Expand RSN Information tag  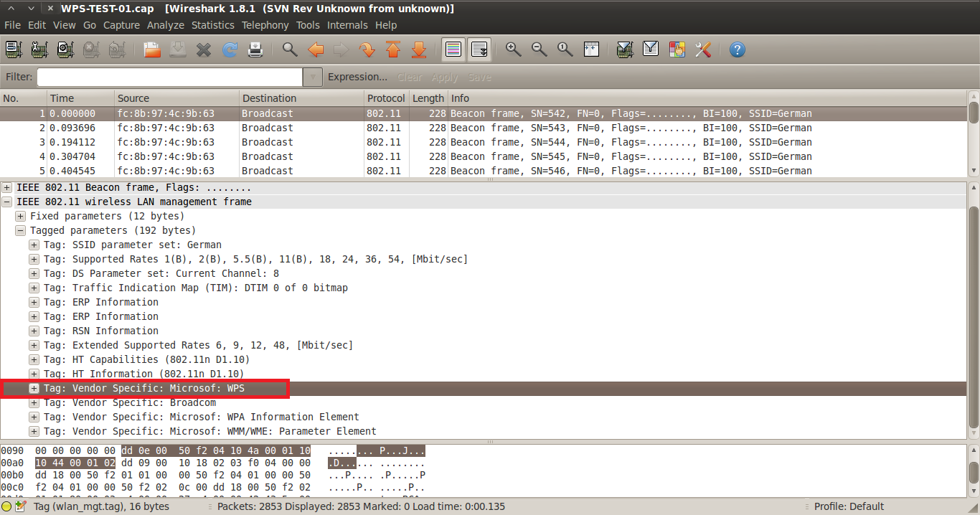pyautogui.click(x=34, y=331)
